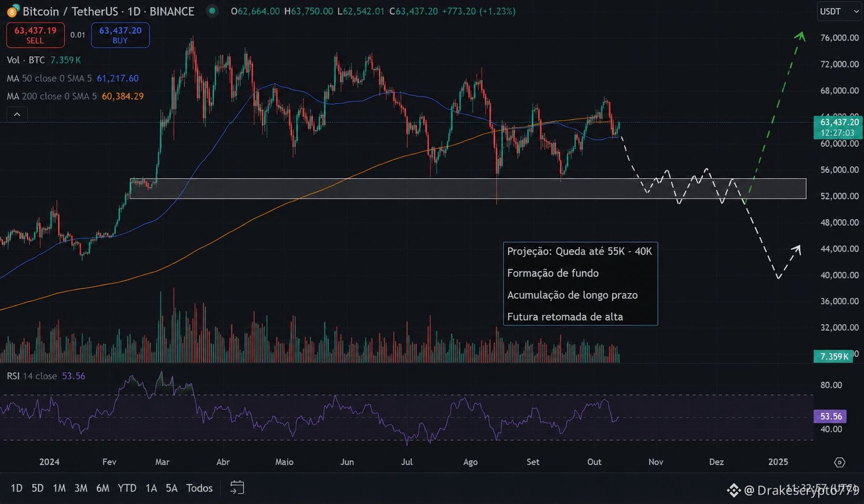The image size is (864, 504).
Task: Select the 3M time range
Action: [81, 488]
